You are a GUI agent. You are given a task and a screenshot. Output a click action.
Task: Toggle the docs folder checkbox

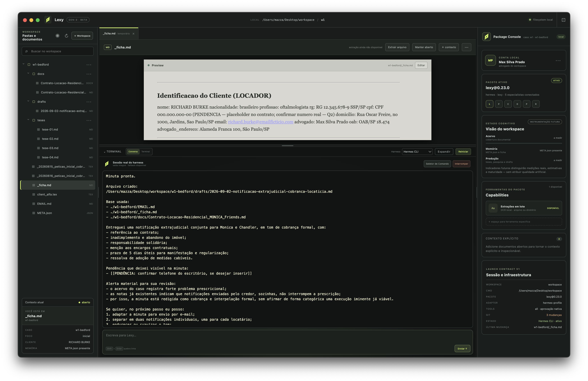point(34,74)
